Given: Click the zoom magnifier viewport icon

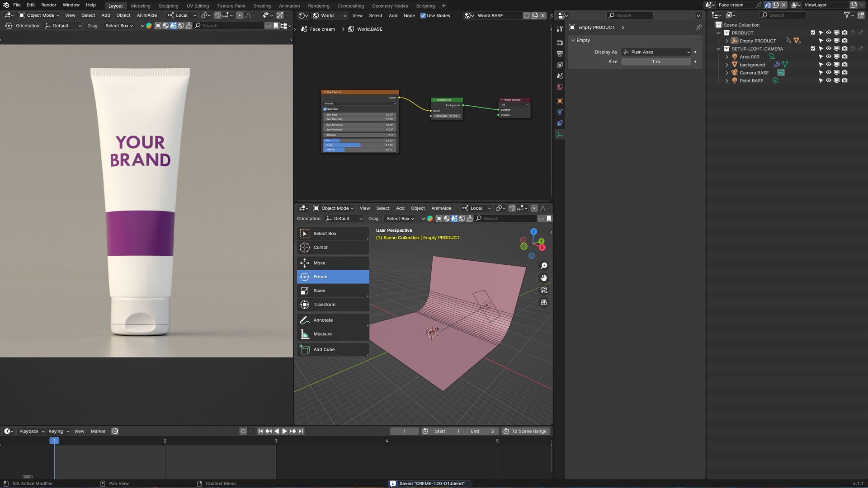Looking at the screenshot, I should tap(544, 266).
